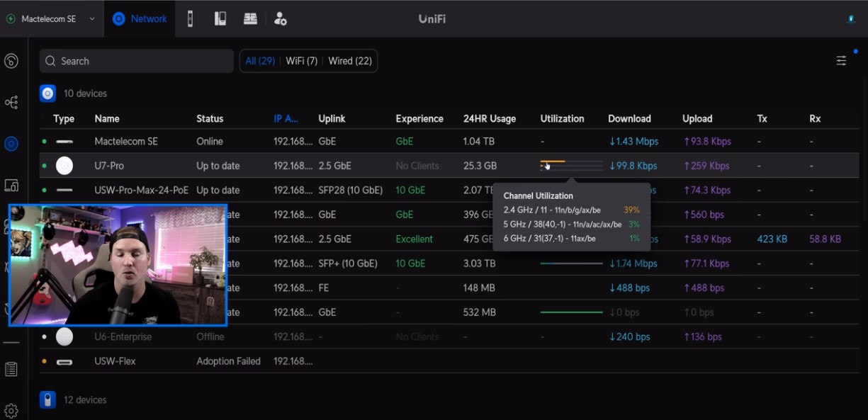The width and height of the screenshot is (868, 420).
Task: Sort by the Rx column header
Action: 815,119
